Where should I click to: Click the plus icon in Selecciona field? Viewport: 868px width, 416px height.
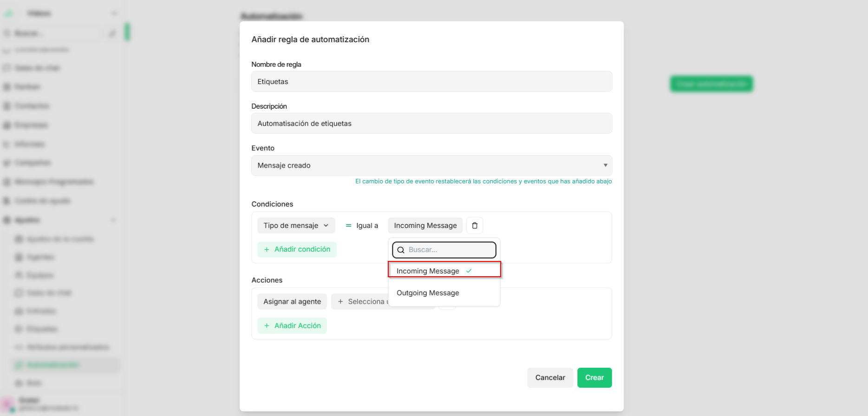click(x=340, y=302)
